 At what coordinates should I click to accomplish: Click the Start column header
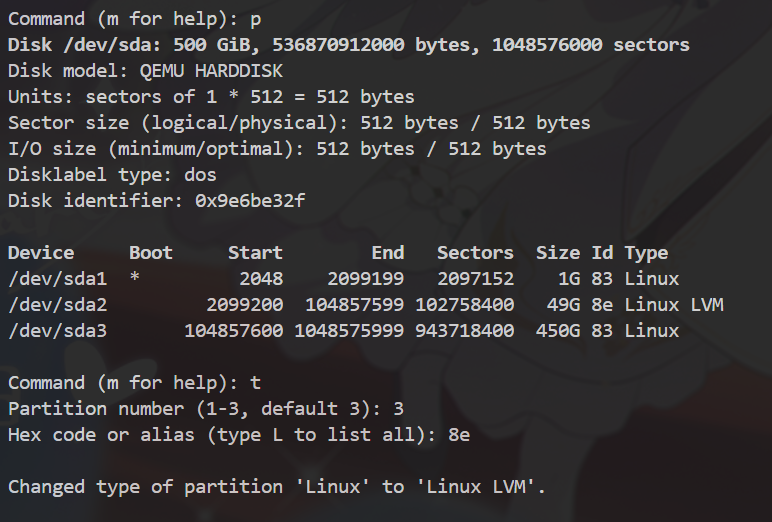255,253
